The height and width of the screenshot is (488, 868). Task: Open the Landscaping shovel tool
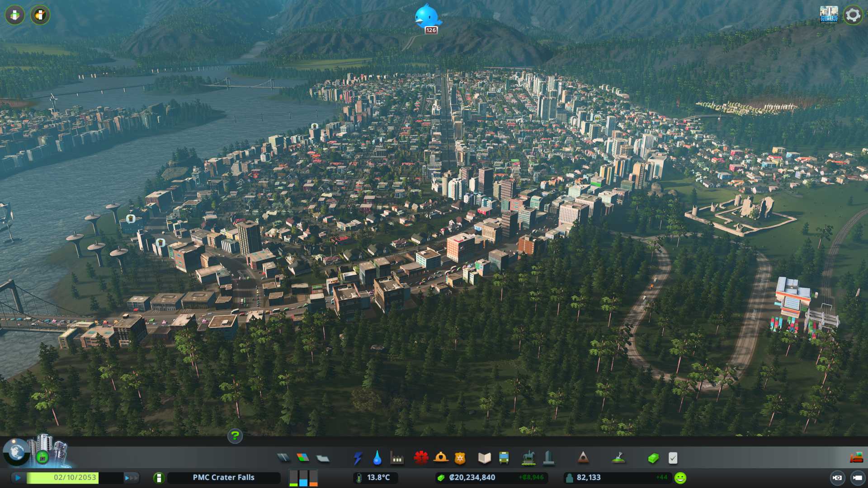[x=618, y=458]
